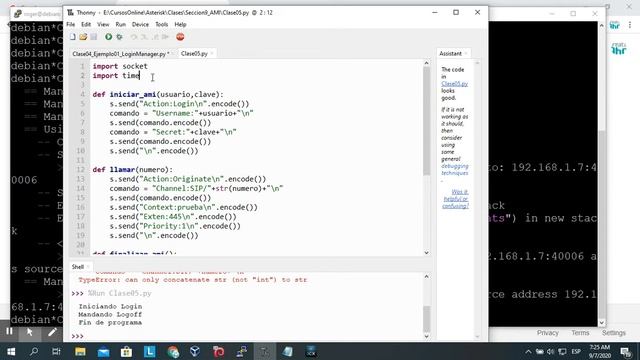
Task: Close the Clase04_Ejemplo01_LoginManager.py tab
Action: (x=173, y=53)
